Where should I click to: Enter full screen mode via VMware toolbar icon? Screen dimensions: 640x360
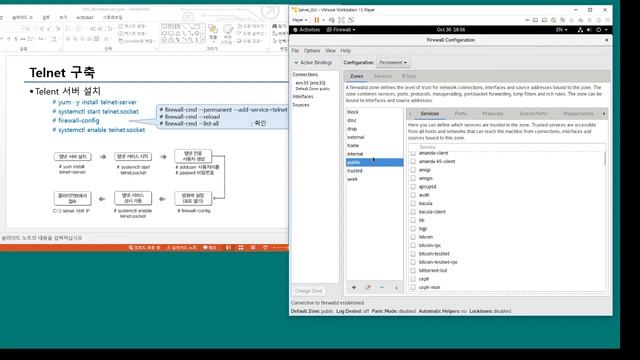(342, 20)
